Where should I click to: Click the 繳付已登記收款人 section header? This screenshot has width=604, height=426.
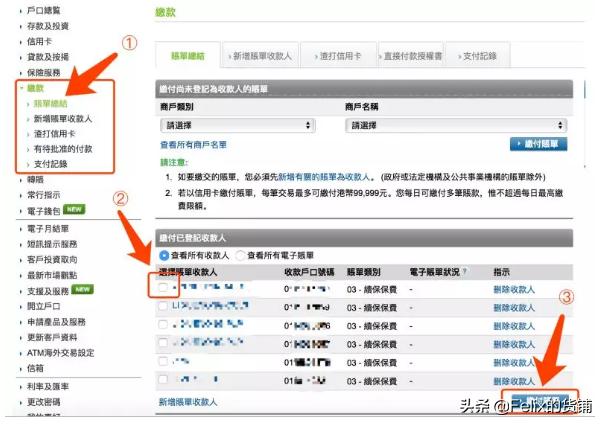point(364,238)
